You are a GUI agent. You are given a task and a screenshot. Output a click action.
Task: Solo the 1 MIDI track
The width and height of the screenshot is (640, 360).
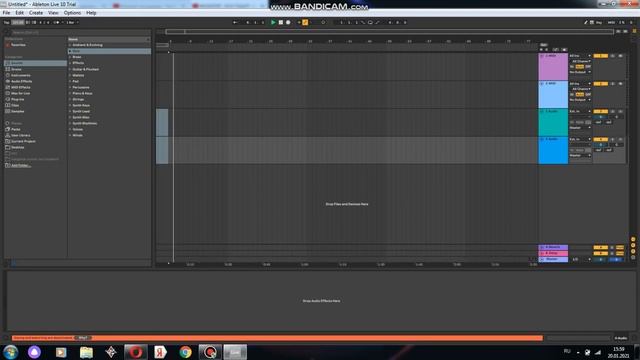[x=612, y=56]
